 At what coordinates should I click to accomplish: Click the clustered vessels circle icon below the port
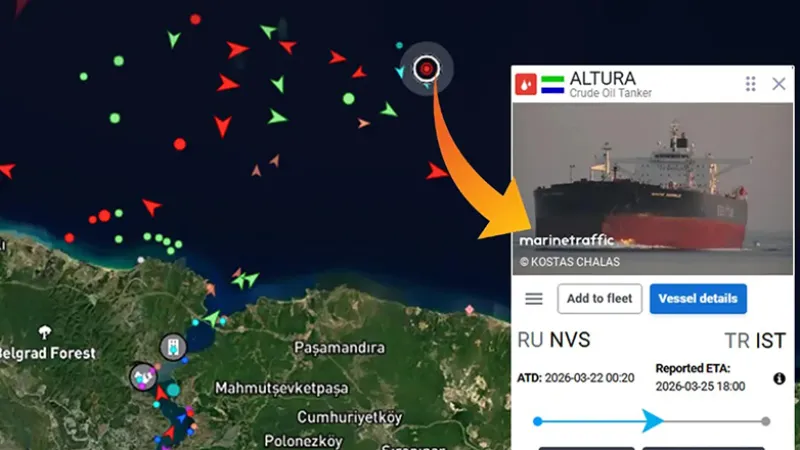click(x=143, y=377)
